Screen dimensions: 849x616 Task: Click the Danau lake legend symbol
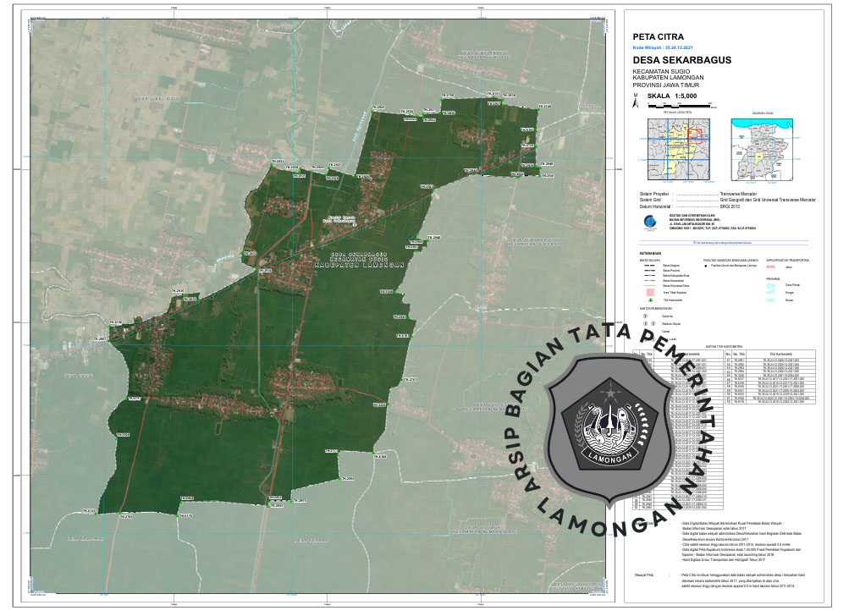(x=769, y=300)
